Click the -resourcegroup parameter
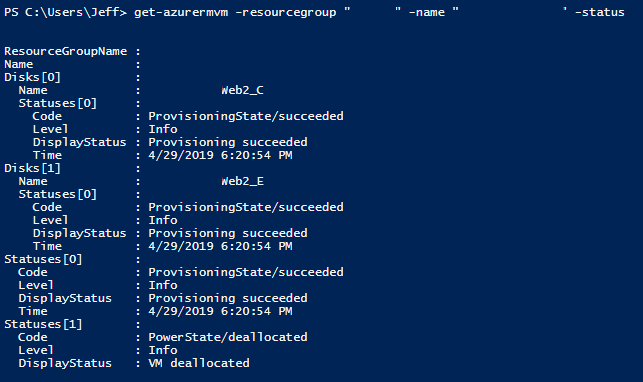Viewport: 643px width, 382px height. pyautogui.click(x=286, y=13)
